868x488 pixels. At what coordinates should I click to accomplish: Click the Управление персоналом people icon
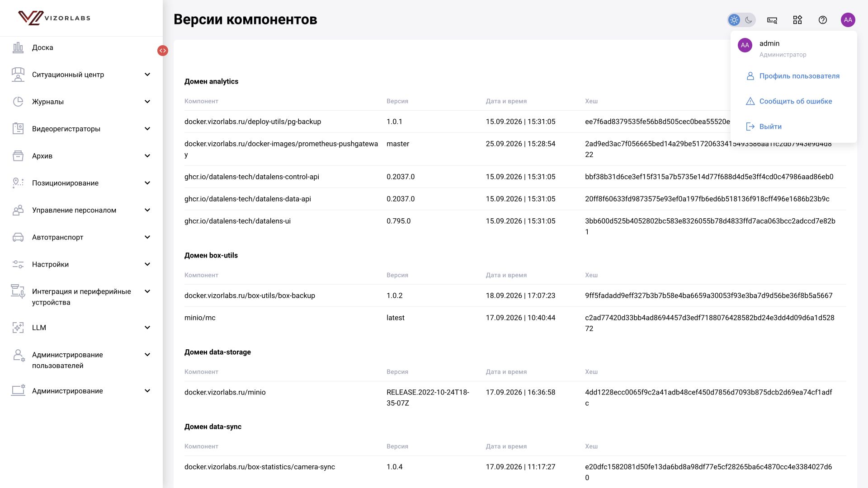pyautogui.click(x=18, y=210)
